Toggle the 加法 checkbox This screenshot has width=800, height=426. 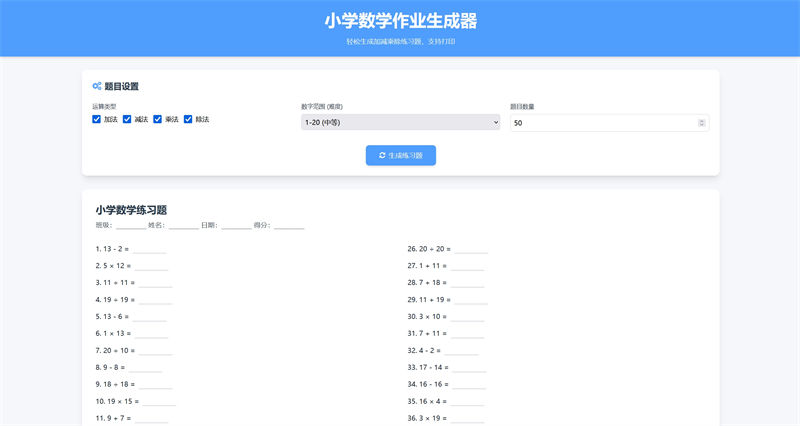[96, 119]
